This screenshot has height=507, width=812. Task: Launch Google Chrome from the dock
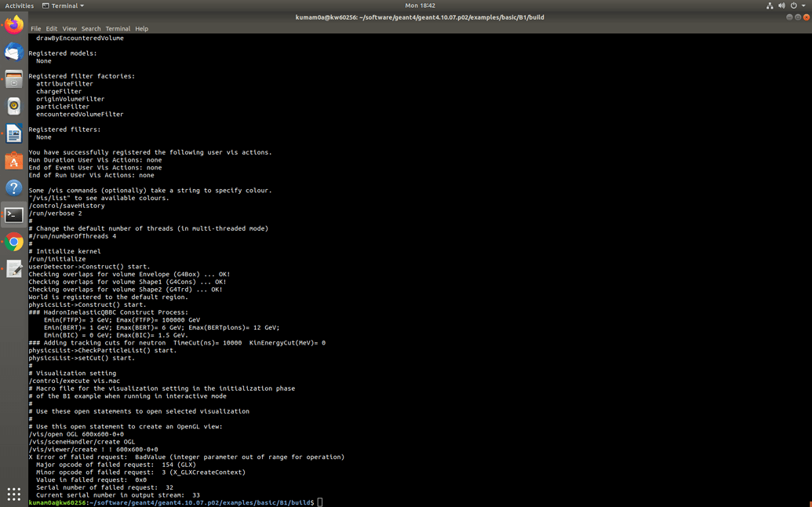pyautogui.click(x=13, y=242)
